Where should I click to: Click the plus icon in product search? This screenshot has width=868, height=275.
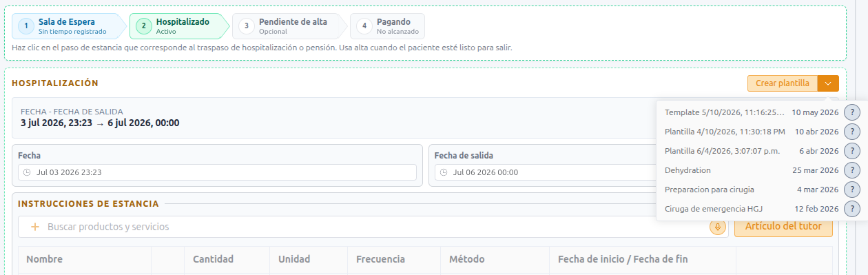(x=35, y=227)
